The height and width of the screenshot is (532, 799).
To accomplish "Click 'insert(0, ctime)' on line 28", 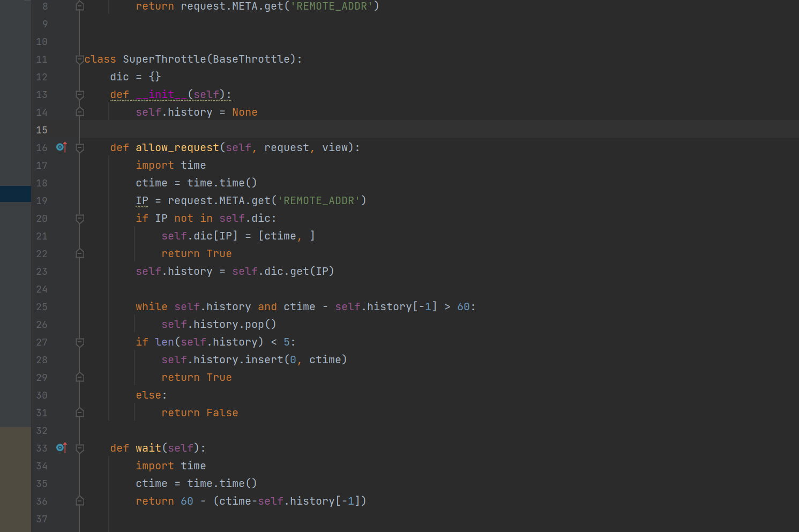I will [296, 359].
